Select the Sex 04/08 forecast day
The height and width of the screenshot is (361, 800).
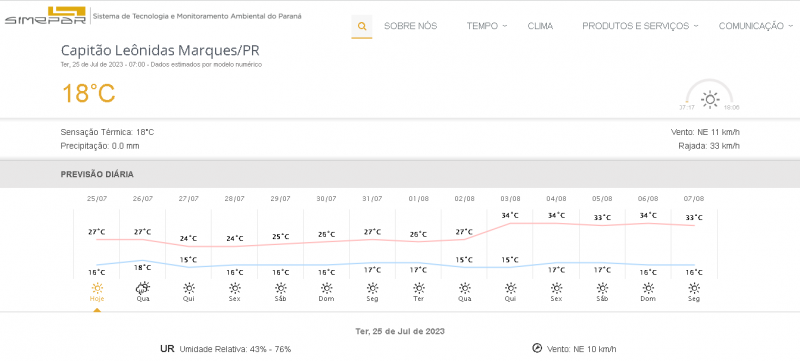(556, 292)
